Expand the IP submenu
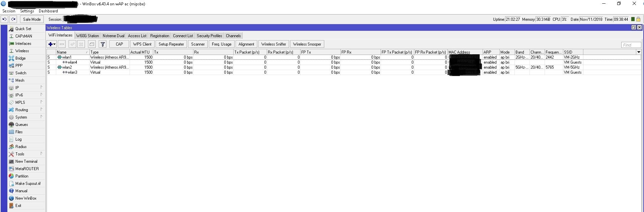The height and width of the screenshot is (212, 644). pos(26,88)
